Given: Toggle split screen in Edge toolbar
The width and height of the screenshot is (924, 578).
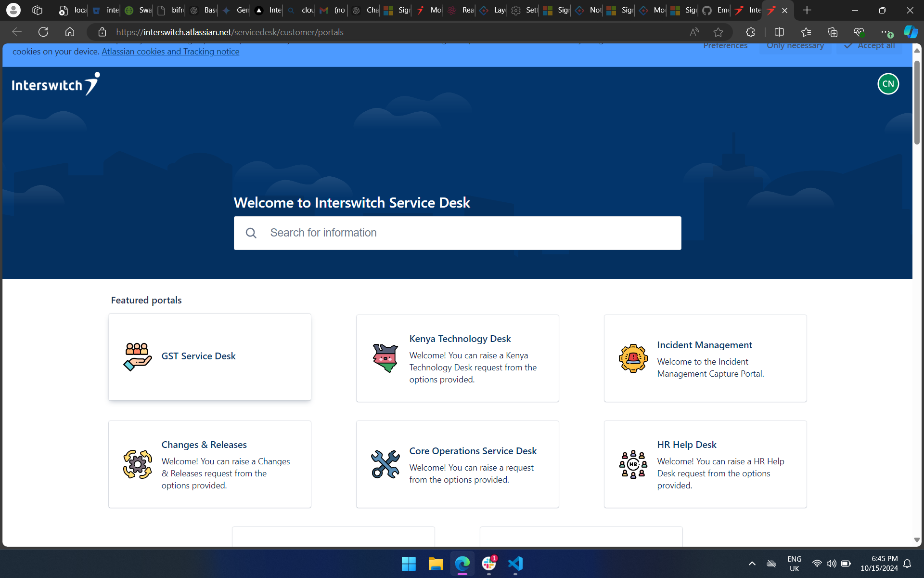Looking at the screenshot, I should point(779,32).
